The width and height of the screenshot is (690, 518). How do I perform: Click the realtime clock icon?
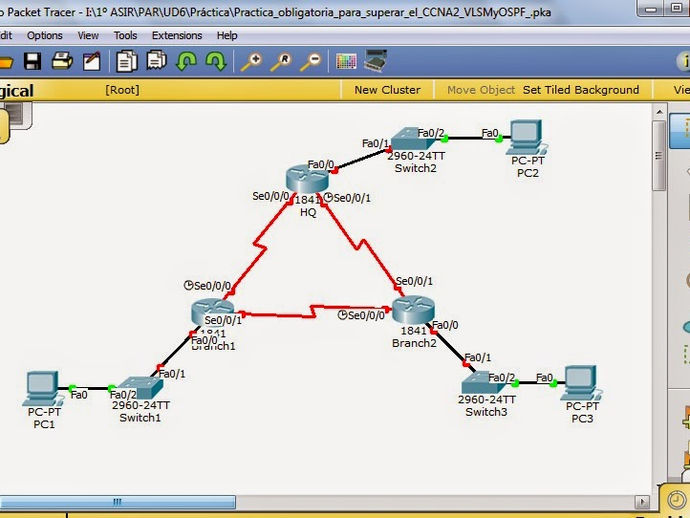coord(676,500)
